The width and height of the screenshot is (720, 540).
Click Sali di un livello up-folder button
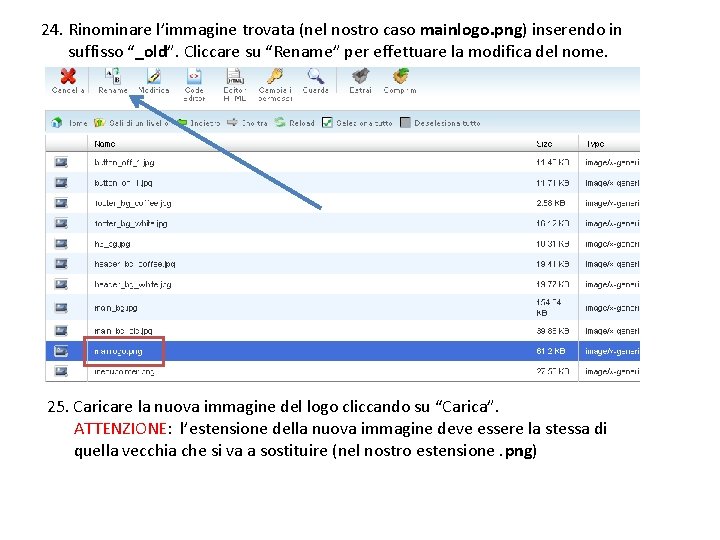pos(131,123)
